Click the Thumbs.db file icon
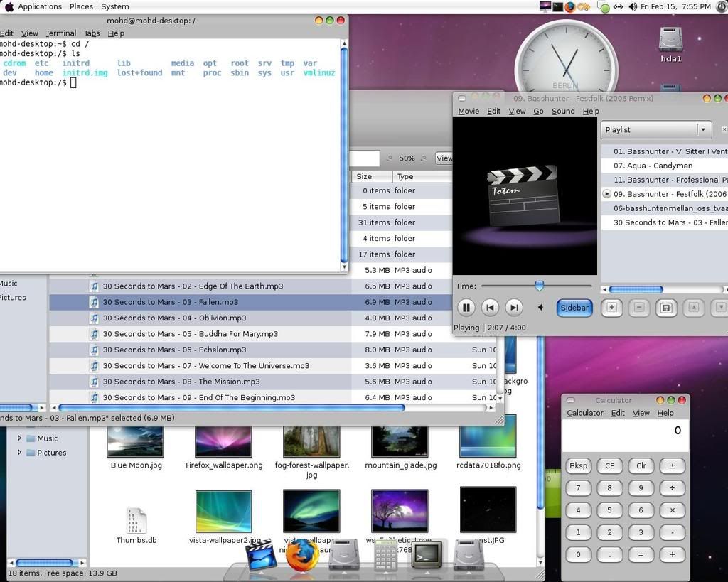 pyautogui.click(x=136, y=521)
